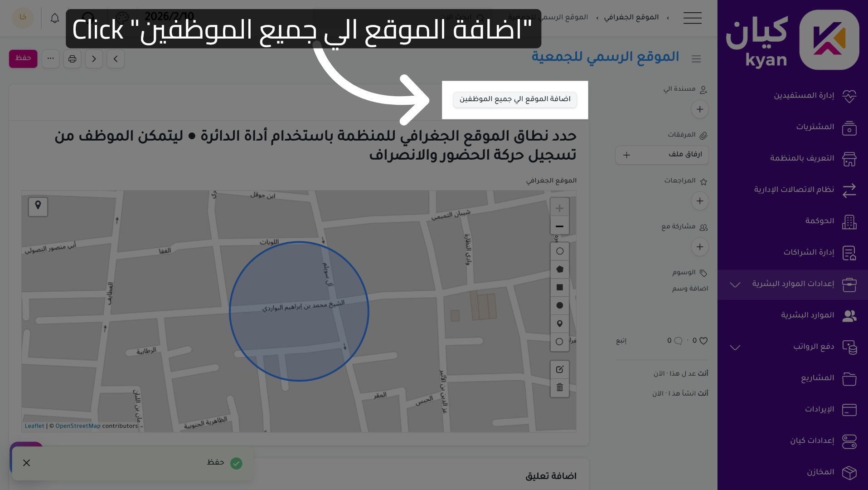
Task: Select the marker placement tool on the map
Action: tap(559, 324)
